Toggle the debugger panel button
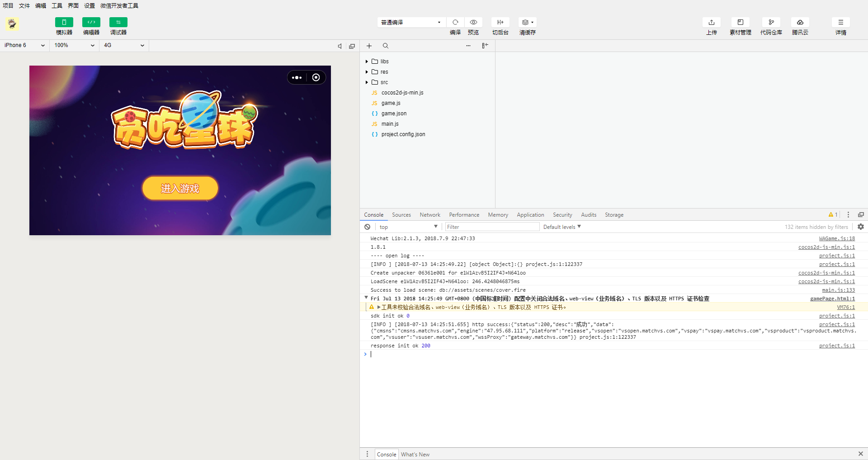Image resolution: width=868 pixels, height=460 pixels. point(118,22)
